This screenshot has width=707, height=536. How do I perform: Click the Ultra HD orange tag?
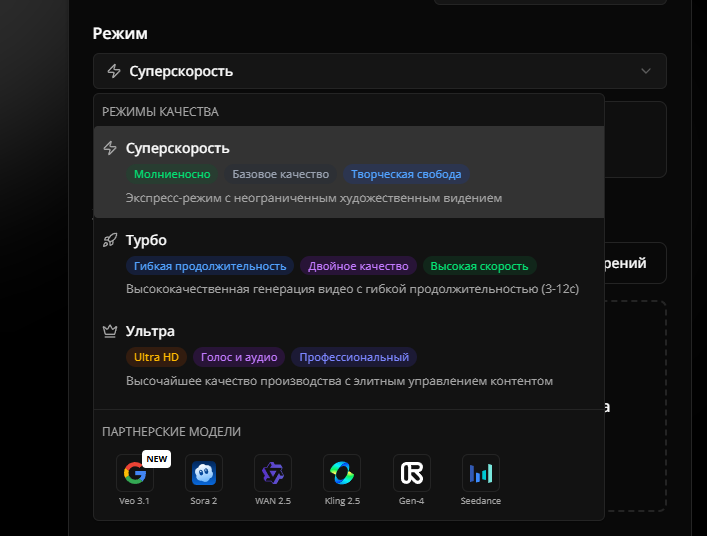(156, 357)
